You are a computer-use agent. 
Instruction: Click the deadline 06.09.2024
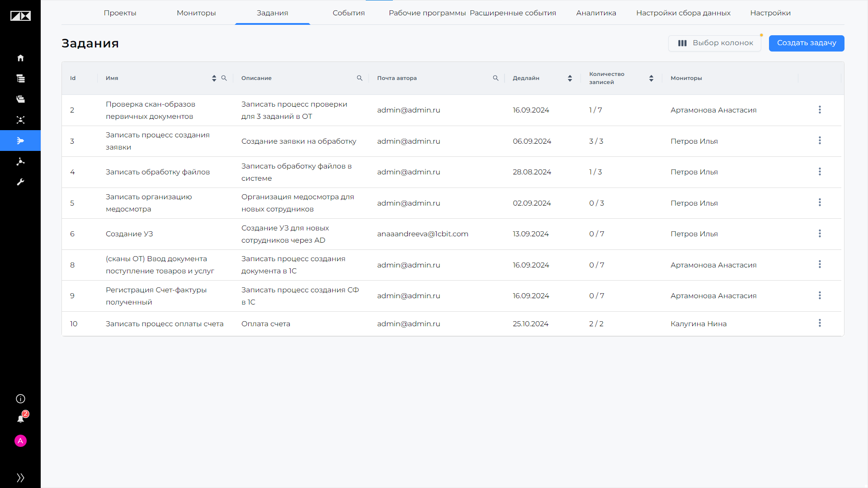532,141
